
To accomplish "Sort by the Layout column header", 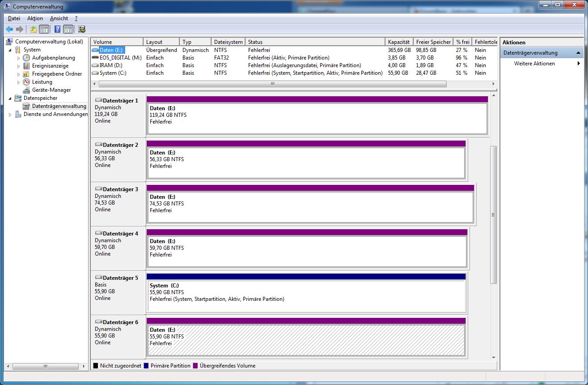I will point(161,42).
